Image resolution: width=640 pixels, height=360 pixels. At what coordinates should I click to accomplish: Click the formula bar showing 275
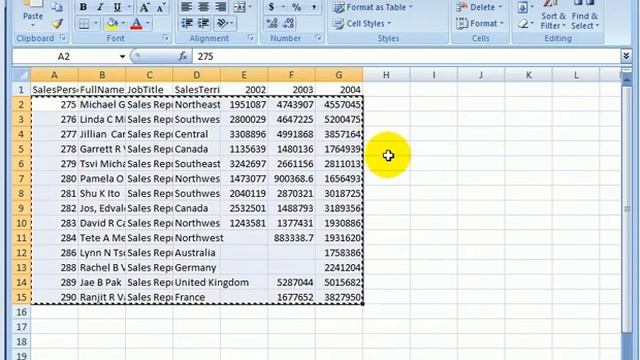coord(406,56)
